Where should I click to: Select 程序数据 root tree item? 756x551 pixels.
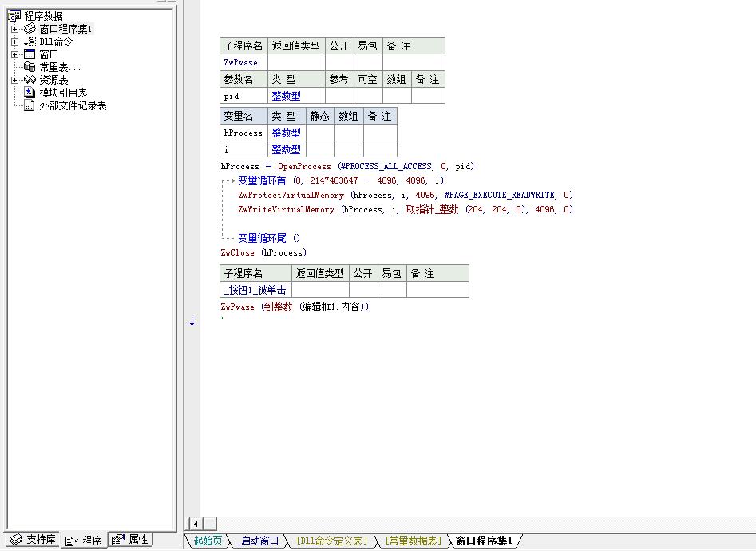[43, 16]
